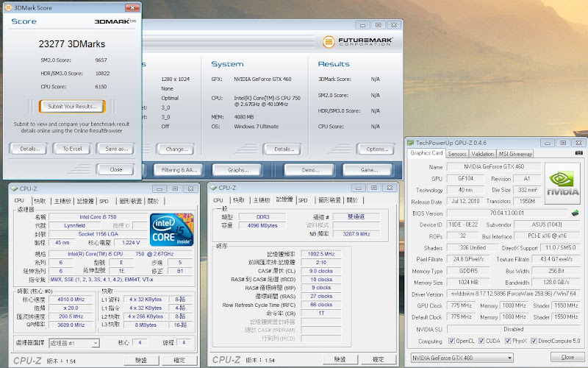
Task: Switch to the Validation tab in GPU-Z
Action: pos(482,154)
